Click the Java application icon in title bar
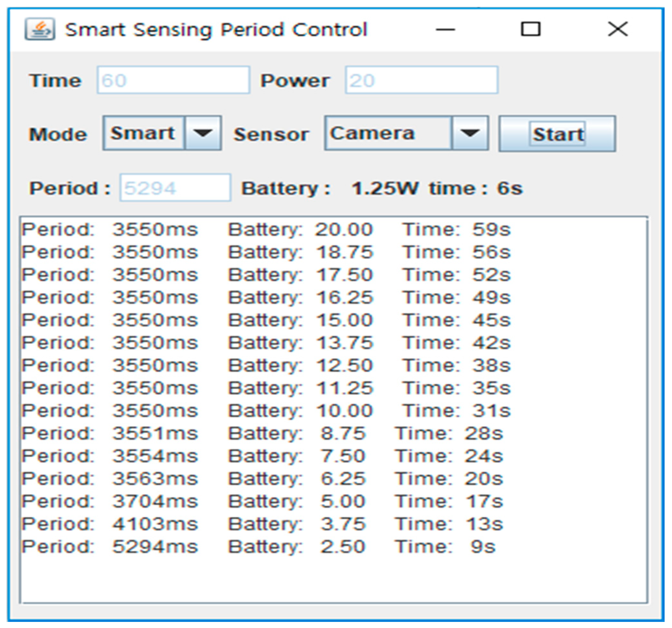Image resolution: width=672 pixels, height=628 pixels. 40,29
